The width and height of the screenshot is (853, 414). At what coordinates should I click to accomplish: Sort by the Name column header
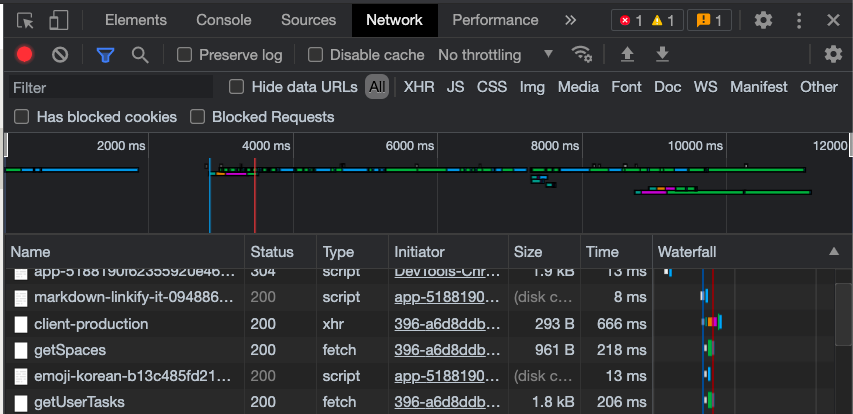(125, 252)
